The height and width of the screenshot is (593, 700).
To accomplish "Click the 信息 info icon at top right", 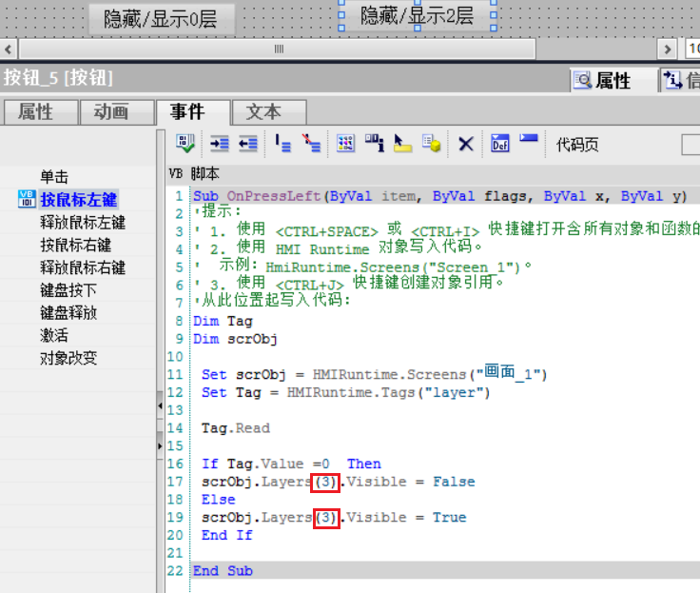I will point(672,81).
